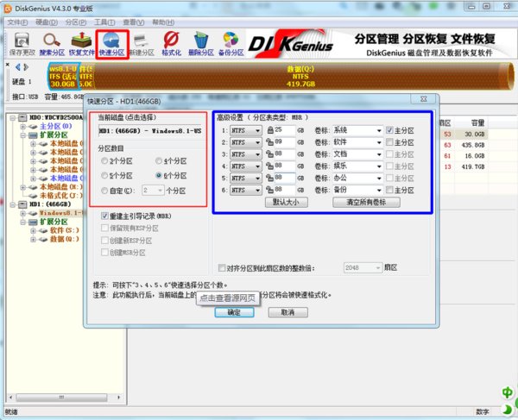Toggle the lock icon for partition 3 size
Screen dimensions: 518x420
tap(270, 154)
